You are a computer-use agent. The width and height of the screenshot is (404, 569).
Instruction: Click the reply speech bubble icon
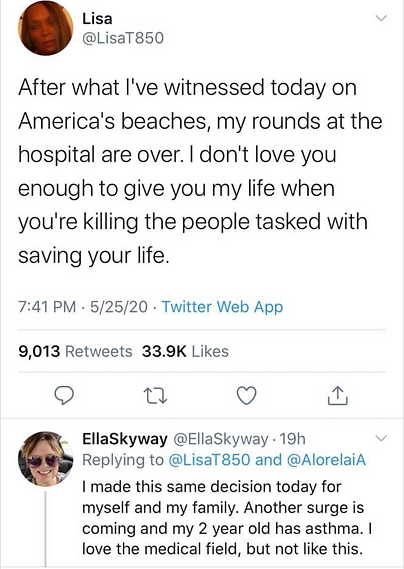pos(64,396)
